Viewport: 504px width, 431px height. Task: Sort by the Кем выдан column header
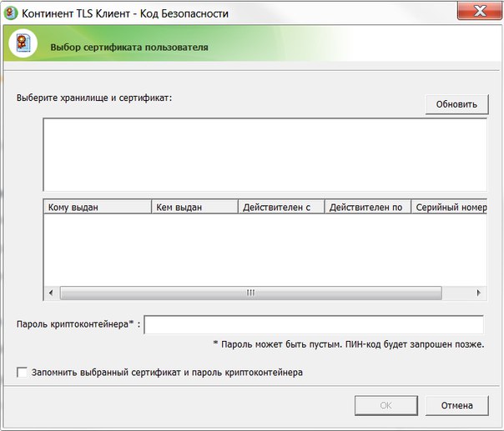pyautogui.click(x=194, y=207)
